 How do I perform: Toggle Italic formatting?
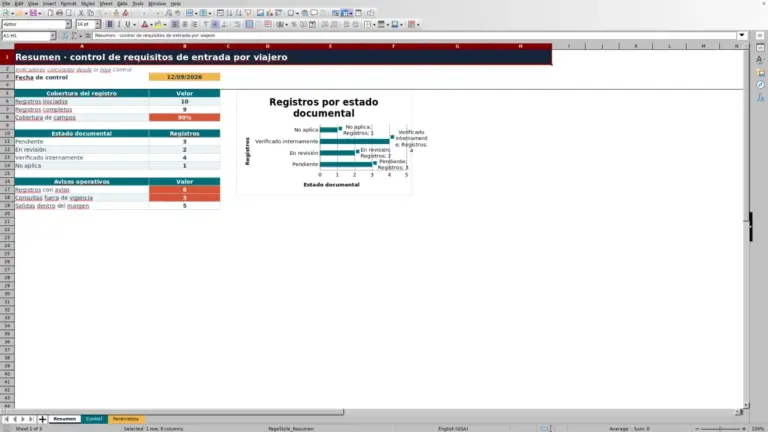(119, 24)
